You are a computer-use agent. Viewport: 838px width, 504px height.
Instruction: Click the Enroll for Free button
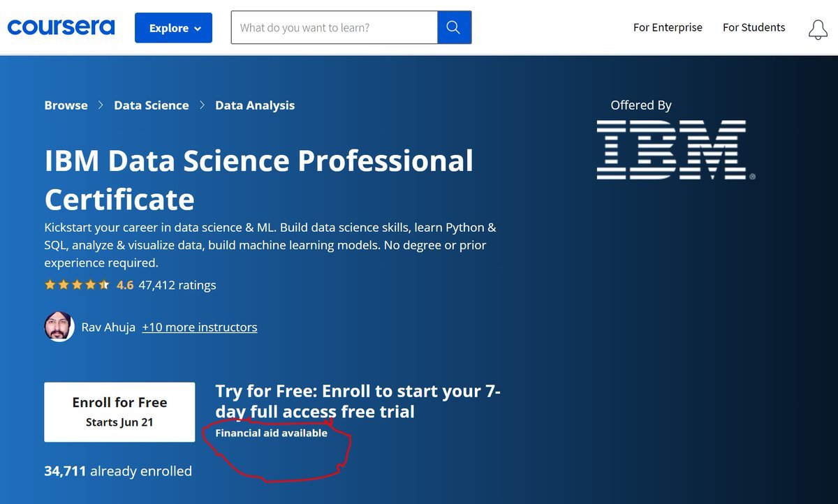pyautogui.click(x=119, y=412)
